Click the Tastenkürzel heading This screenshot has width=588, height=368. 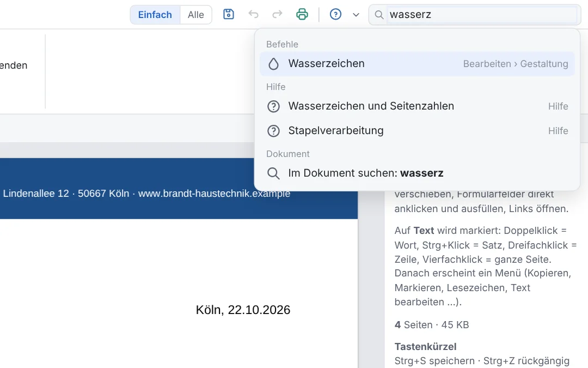pos(425,347)
